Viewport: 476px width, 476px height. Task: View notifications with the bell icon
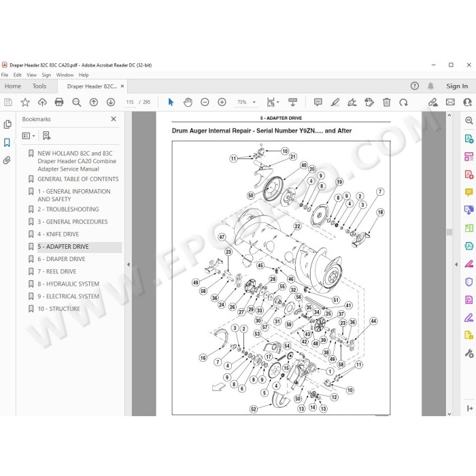click(430, 86)
